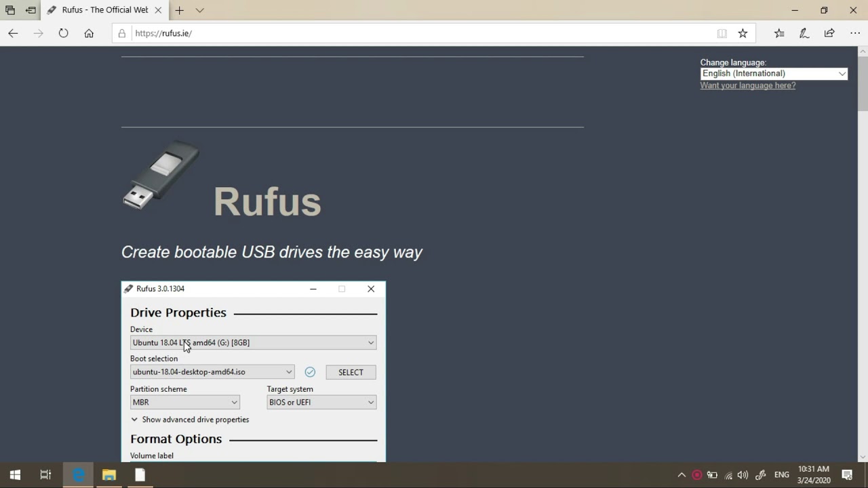Open network Wi-Fi tray icon

(728, 475)
